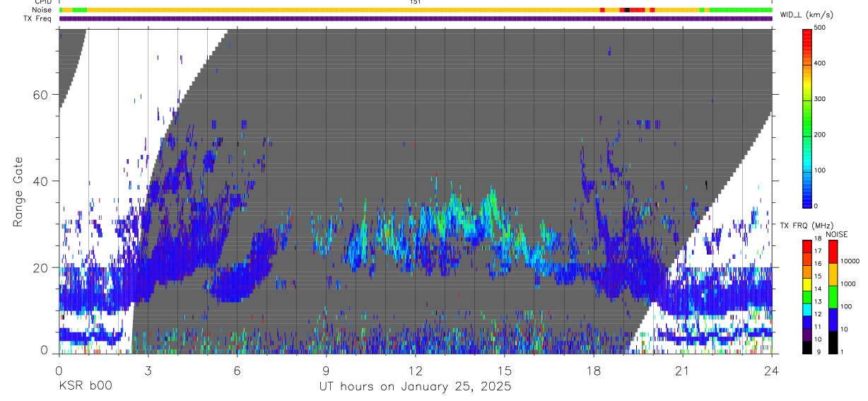Click the 200 tick on width colorbar
Viewport: 868px width, 401px height.
(x=820, y=134)
